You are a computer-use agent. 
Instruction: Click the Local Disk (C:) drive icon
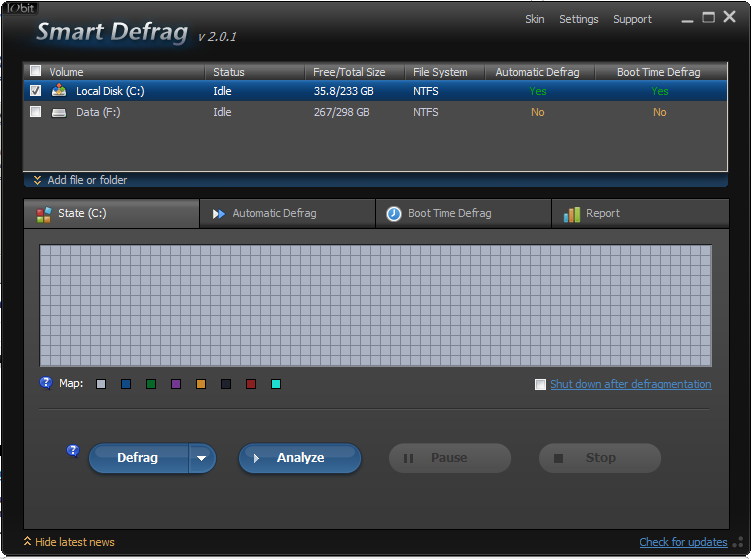tap(59, 90)
